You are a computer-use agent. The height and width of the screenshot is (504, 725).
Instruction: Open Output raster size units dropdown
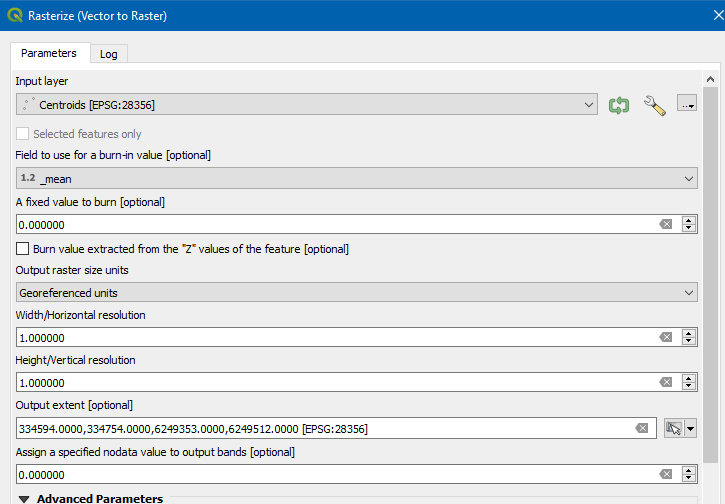[356, 293]
